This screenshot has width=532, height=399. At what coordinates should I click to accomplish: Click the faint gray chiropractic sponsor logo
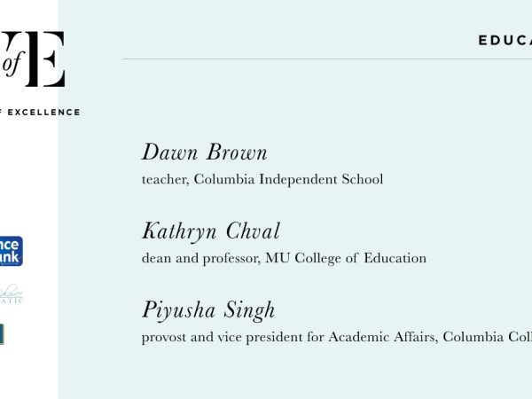[12, 293]
